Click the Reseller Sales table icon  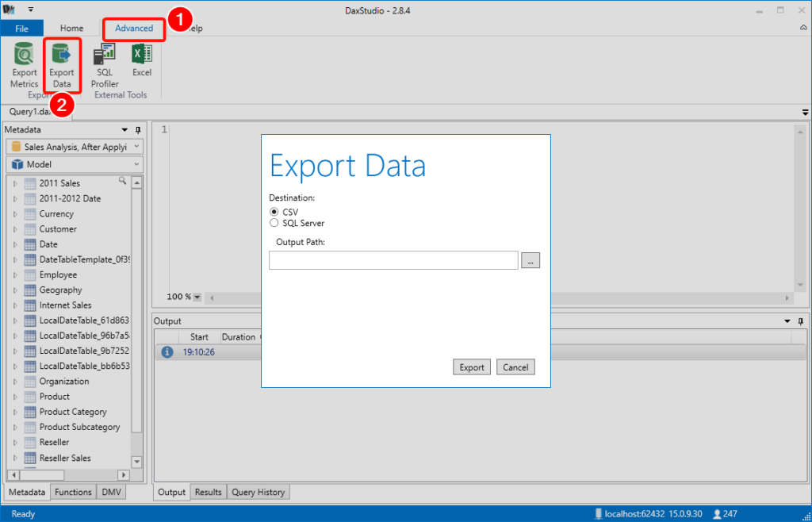[30, 458]
